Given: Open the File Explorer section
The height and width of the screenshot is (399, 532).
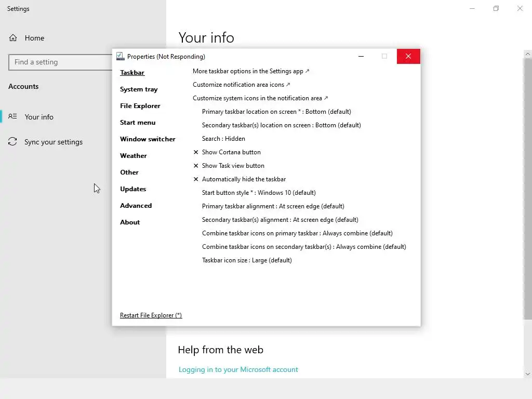Looking at the screenshot, I should click(140, 106).
